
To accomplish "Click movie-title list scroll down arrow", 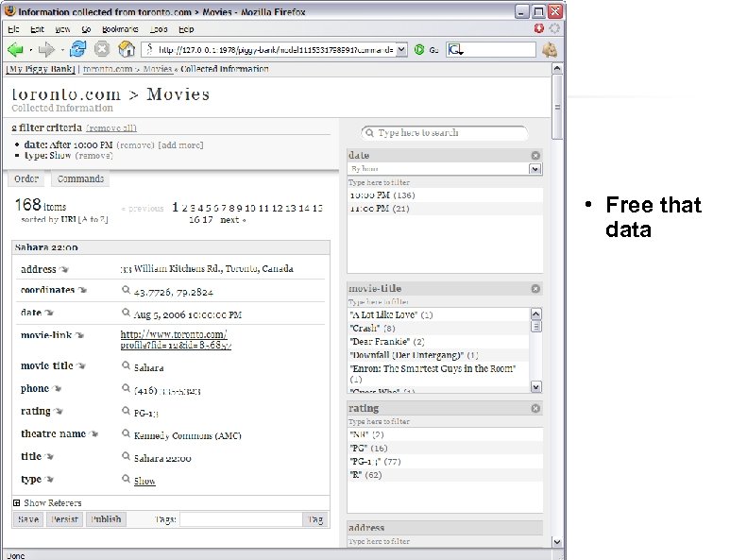I will click(536, 387).
